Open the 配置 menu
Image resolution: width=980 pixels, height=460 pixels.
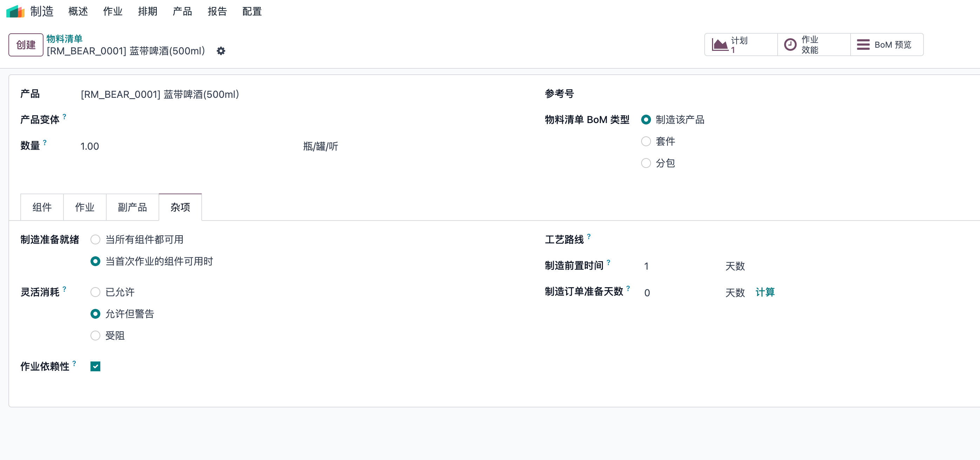pyautogui.click(x=252, y=12)
